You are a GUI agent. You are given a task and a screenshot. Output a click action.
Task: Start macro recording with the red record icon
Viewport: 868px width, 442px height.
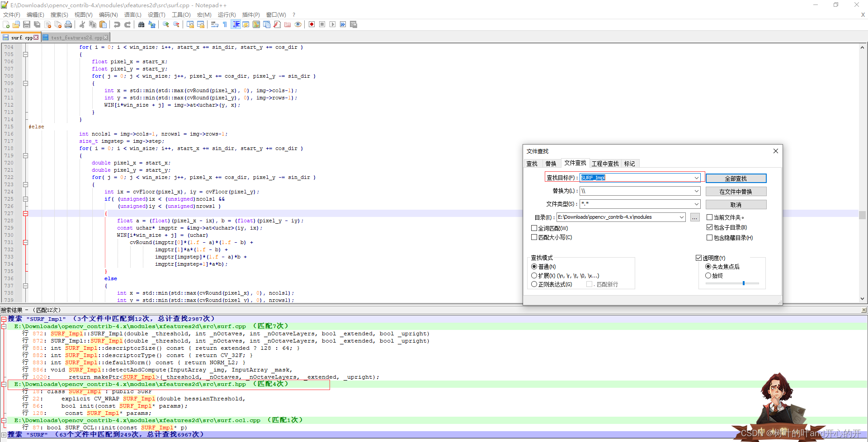pyautogui.click(x=311, y=24)
